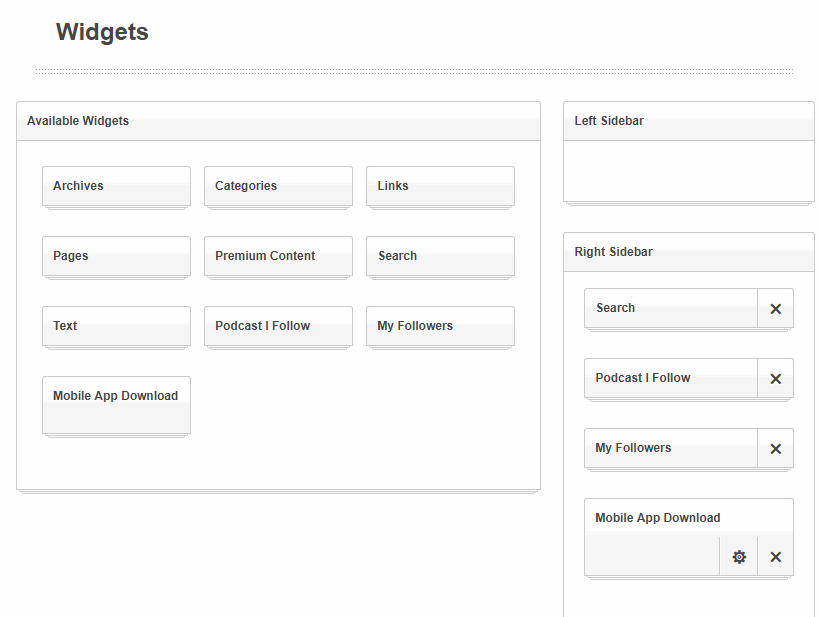Remove Search widget from Right Sidebar

point(775,309)
